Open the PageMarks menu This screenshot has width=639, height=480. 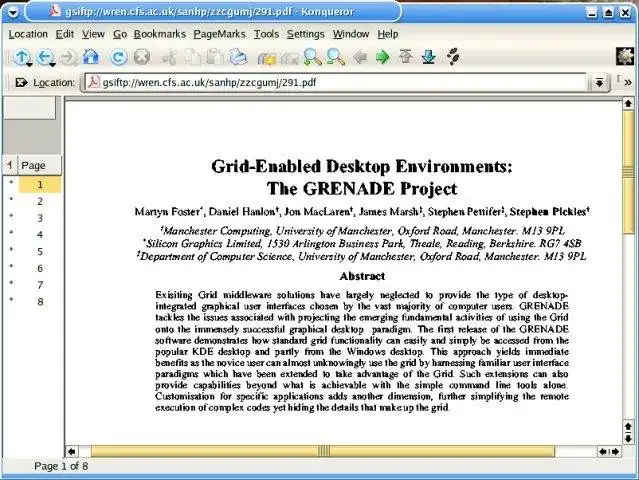219,34
